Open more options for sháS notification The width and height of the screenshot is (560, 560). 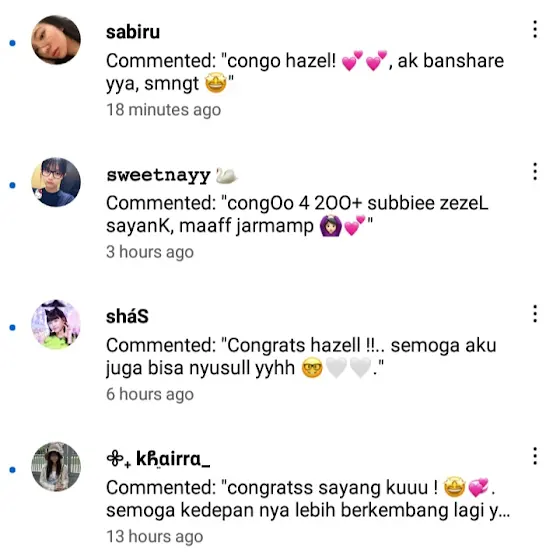pyautogui.click(x=535, y=314)
